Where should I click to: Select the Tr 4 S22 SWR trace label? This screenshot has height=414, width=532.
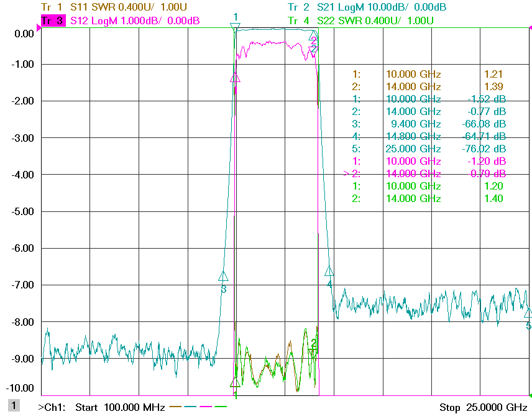tap(360, 21)
